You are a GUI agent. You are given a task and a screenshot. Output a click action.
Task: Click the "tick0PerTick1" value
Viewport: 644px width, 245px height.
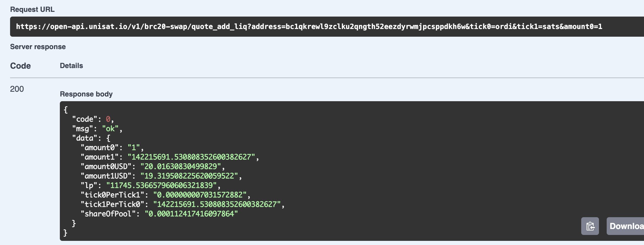tap(200, 195)
